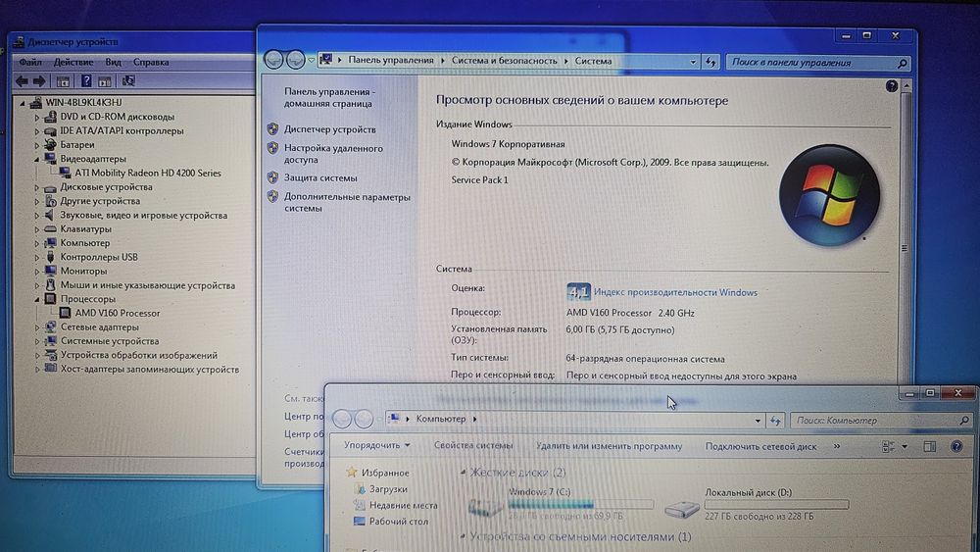Click the 4,1 performance score badge
Viewport: 980px width, 552px height.
pyautogui.click(x=578, y=292)
